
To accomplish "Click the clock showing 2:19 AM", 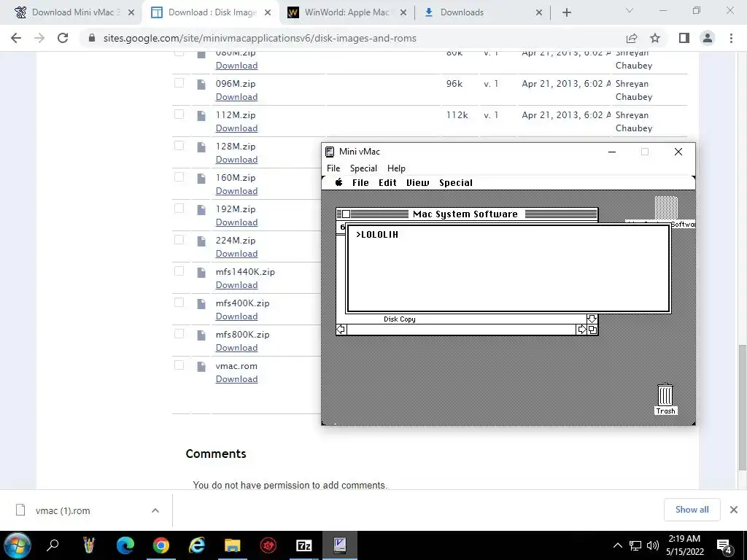I will click(684, 539).
